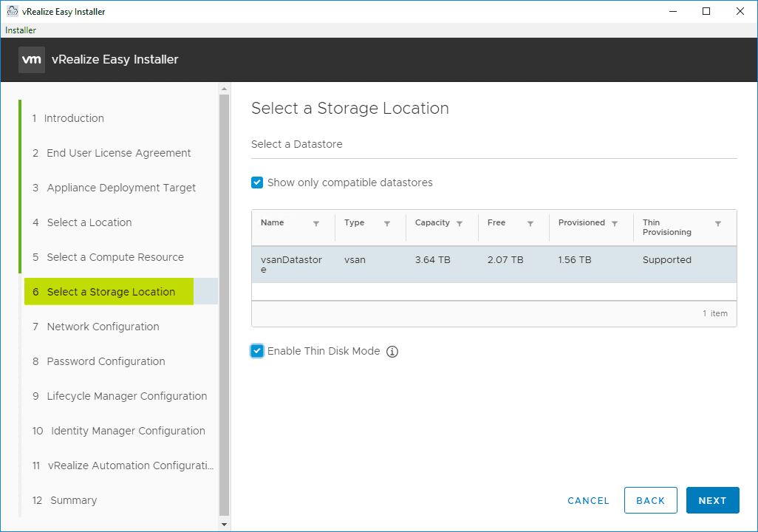The height and width of the screenshot is (532, 758).
Task: Click the Provisioned column filter icon
Action: 615,224
